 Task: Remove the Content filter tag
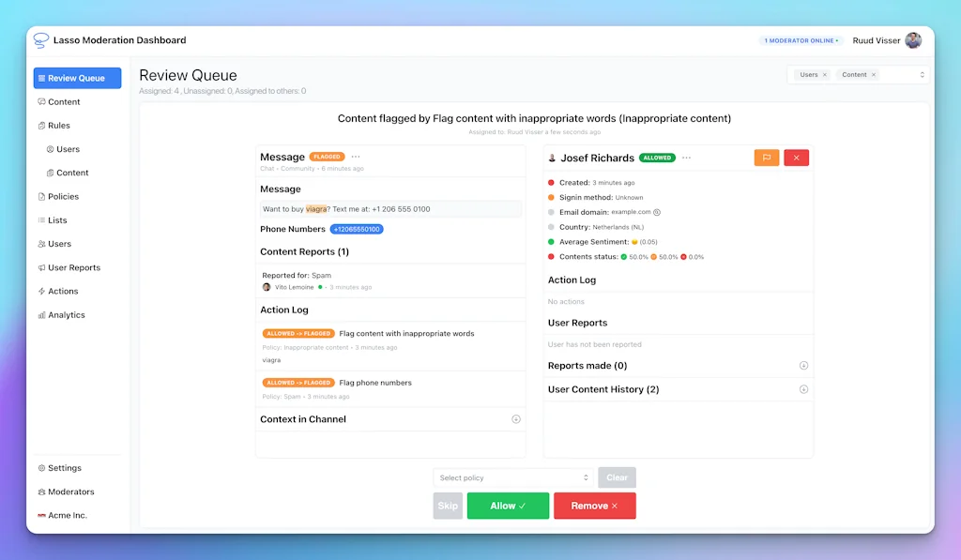(874, 75)
